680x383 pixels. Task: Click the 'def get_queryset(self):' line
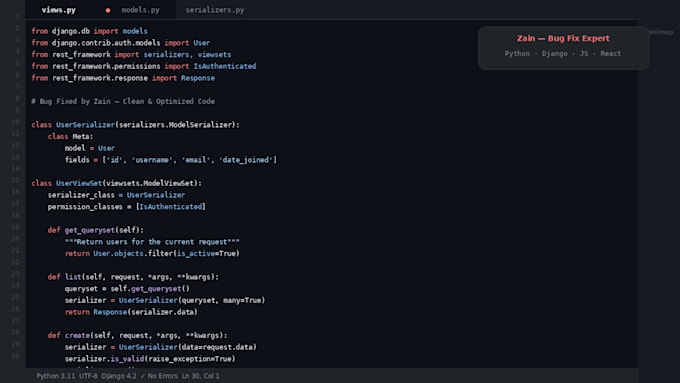pos(95,230)
